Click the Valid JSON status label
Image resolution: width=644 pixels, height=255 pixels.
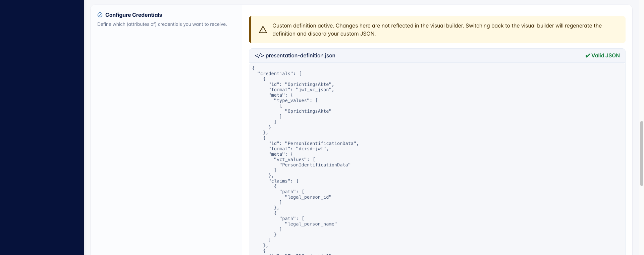click(x=605, y=56)
